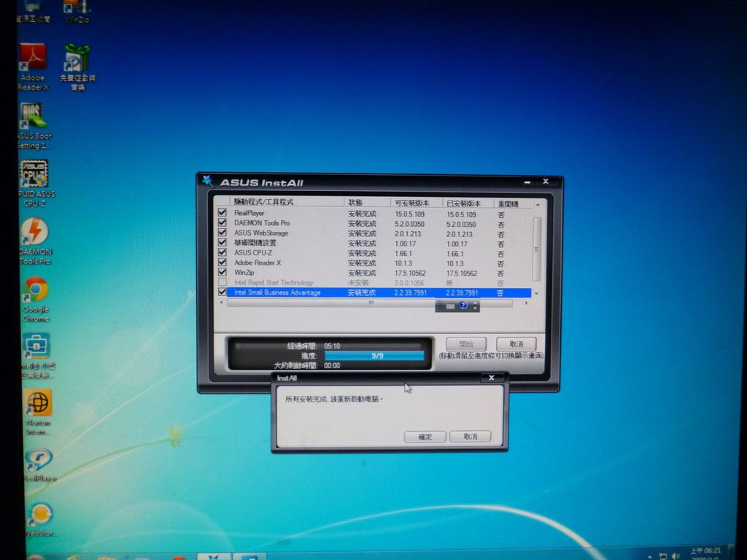Launch the RealPlayer desktop shortcut

(39, 465)
